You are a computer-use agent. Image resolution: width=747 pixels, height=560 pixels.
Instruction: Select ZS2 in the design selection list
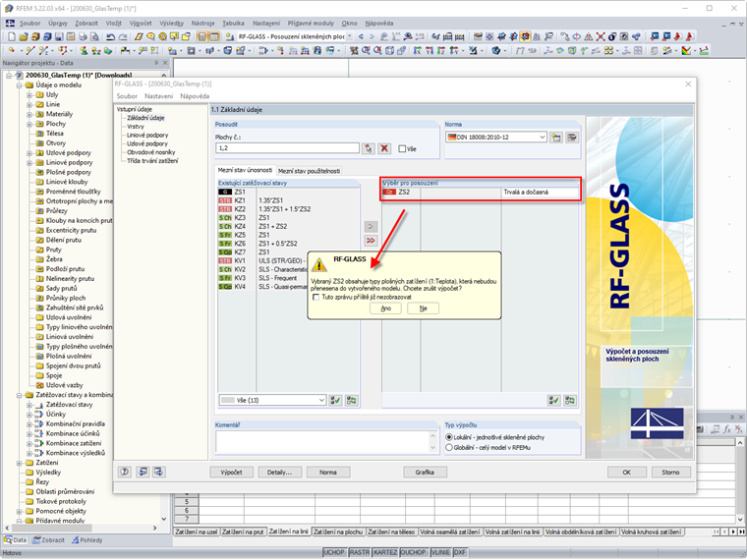click(481, 193)
